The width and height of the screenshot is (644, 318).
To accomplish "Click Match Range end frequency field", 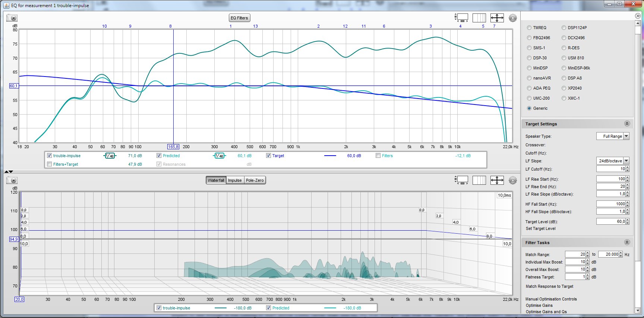I will [609, 254].
